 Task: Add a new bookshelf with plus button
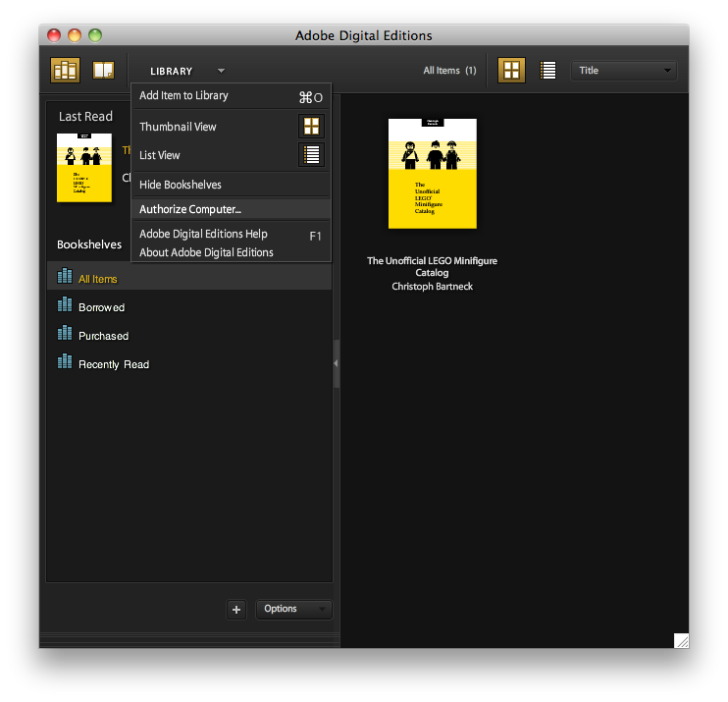click(x=236, y=610)
